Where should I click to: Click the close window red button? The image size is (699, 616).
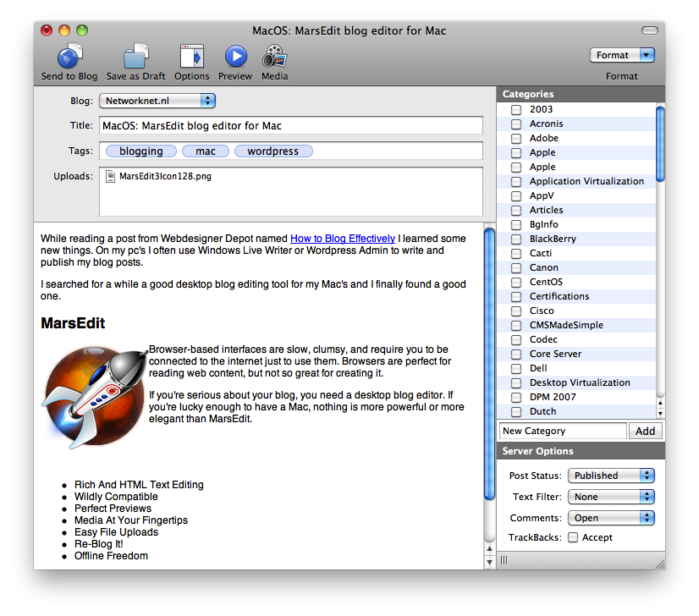coord(47,30)
